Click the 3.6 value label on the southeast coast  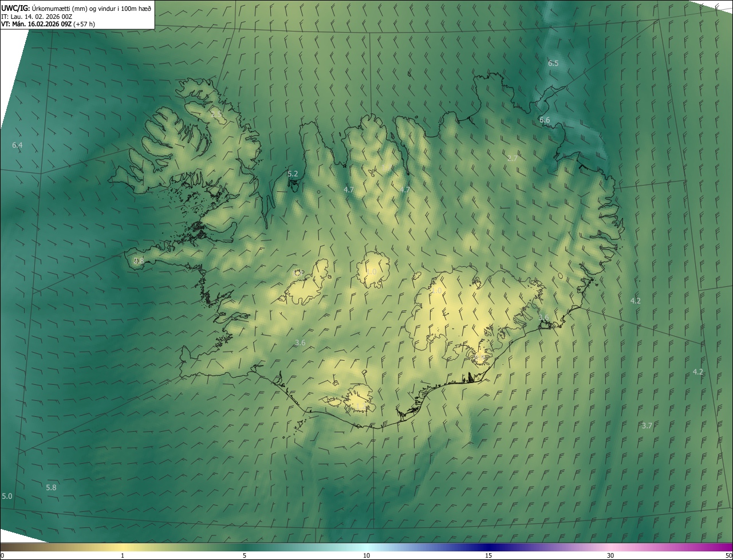[x=543, y=318]
